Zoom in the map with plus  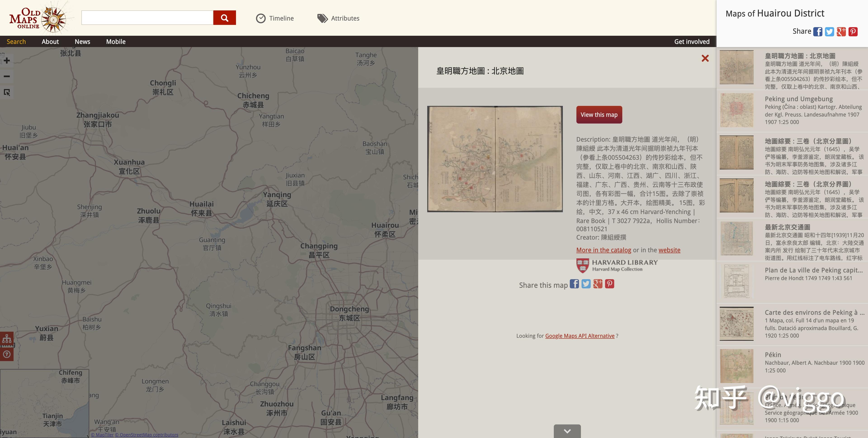[7, 61]
